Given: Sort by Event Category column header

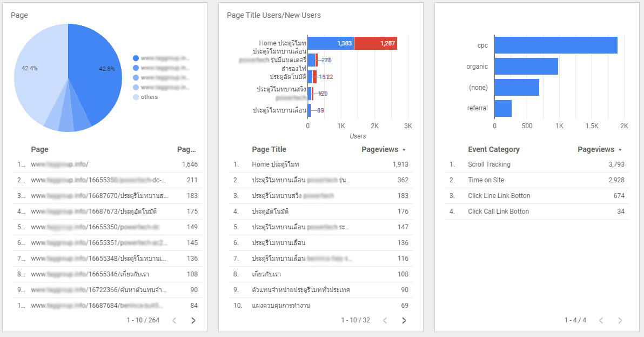Looking at the screenshot, I should [x=494, y=150].
